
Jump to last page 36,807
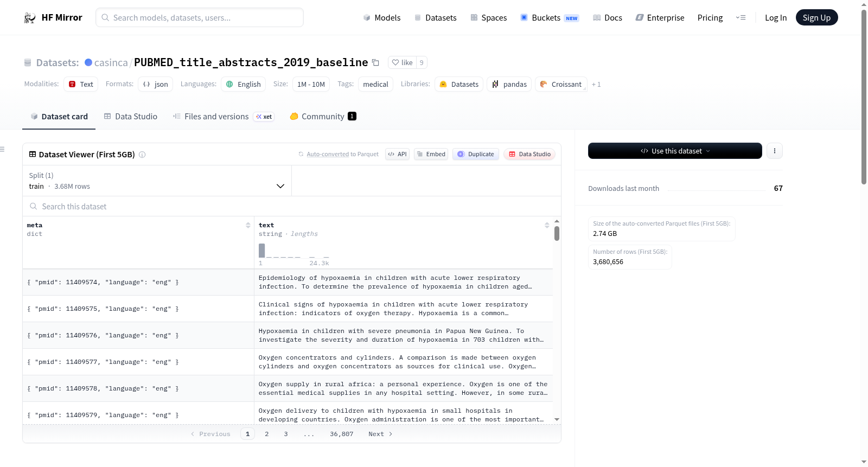click(x=342, y=434)
